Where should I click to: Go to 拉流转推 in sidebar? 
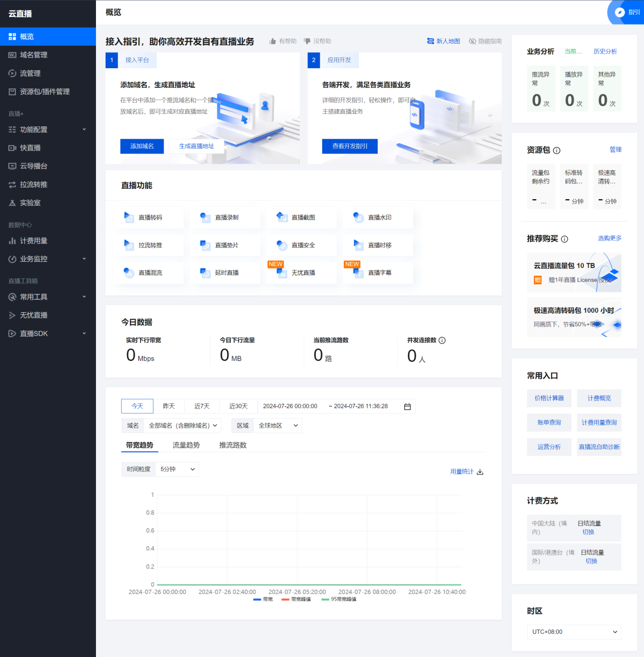click(48, 184)
